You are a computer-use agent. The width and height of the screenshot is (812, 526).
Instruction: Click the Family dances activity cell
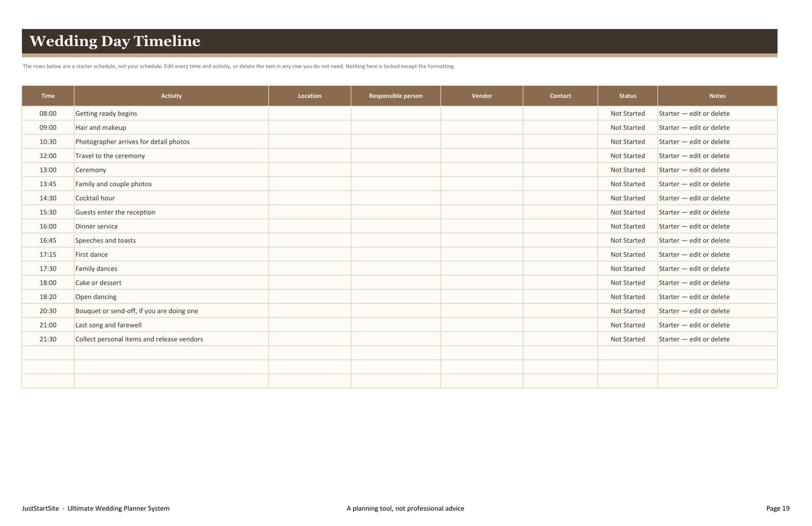(x=171, y=269)
